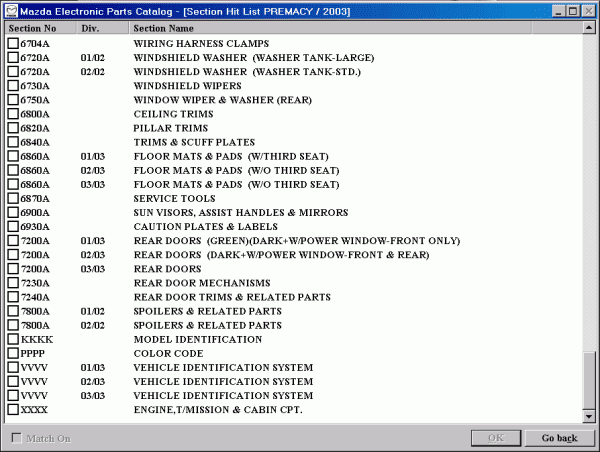Image resolution: width=600 pixels, height=452 pixels.
Task: Select TRIMS & SCUFF PLATES text
Action: pyautogui.click(x=194, y=142)
